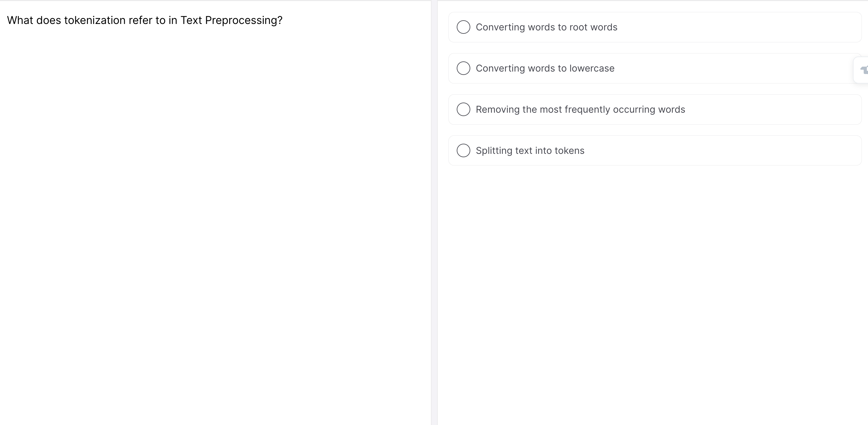Click the question text about tokenization

pos(145,20)
